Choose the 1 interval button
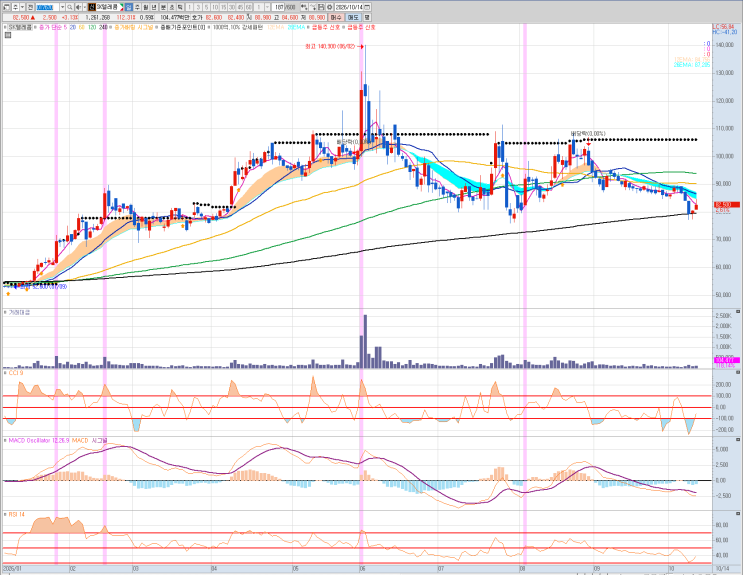This screenshot has width=743, height=575. click(190, 7)
